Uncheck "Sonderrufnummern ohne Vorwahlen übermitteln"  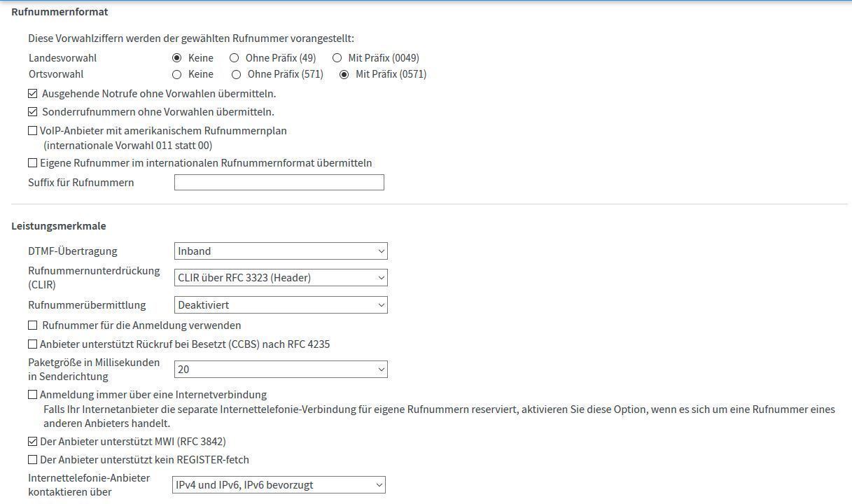tap(32, 111)
